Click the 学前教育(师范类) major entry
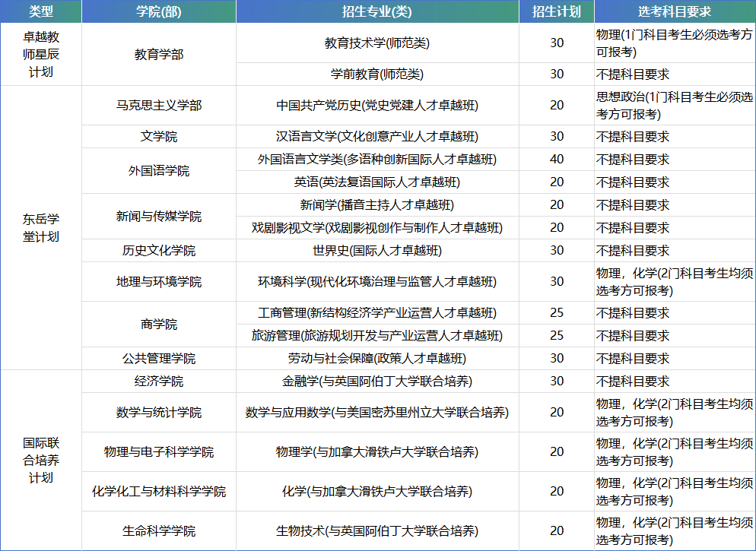The height and width of the screenshot is (551, 756). pos(377,74)
